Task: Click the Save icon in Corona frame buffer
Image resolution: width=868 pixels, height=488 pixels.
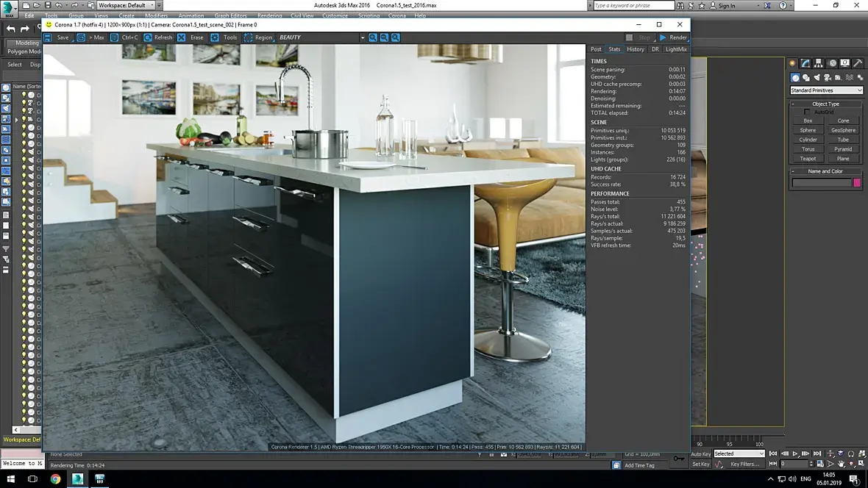Action: 48,37
